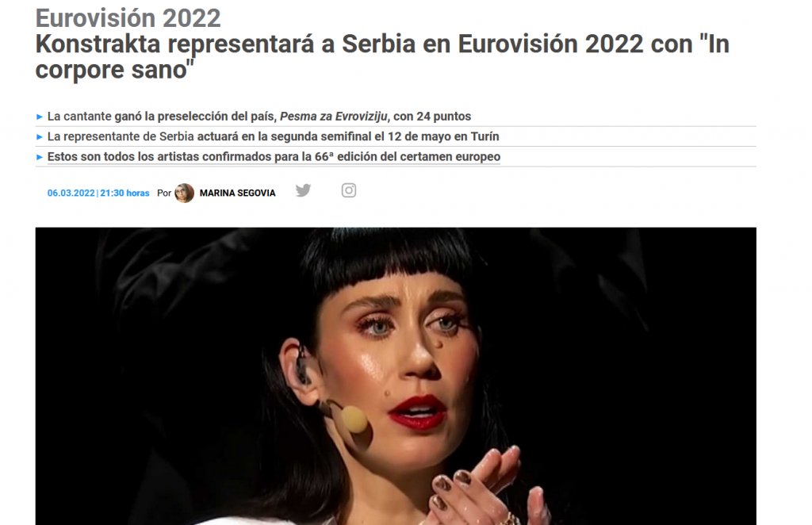The height and width of the screenshot is (525, 812).
Task: Open the 'Estos son todos los artistas confirmados' link
Action: (x=274, y=156)
